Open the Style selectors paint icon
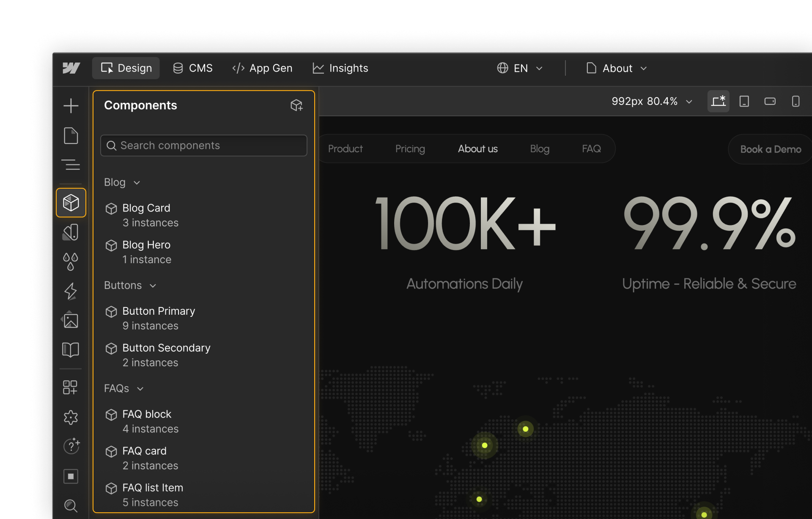812x519 pixels. click(x=71, y=232)
